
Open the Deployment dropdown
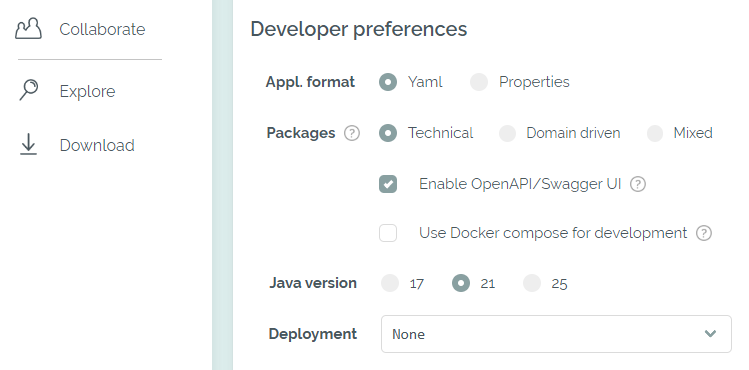pyautogui.click(x=556, y=334)
